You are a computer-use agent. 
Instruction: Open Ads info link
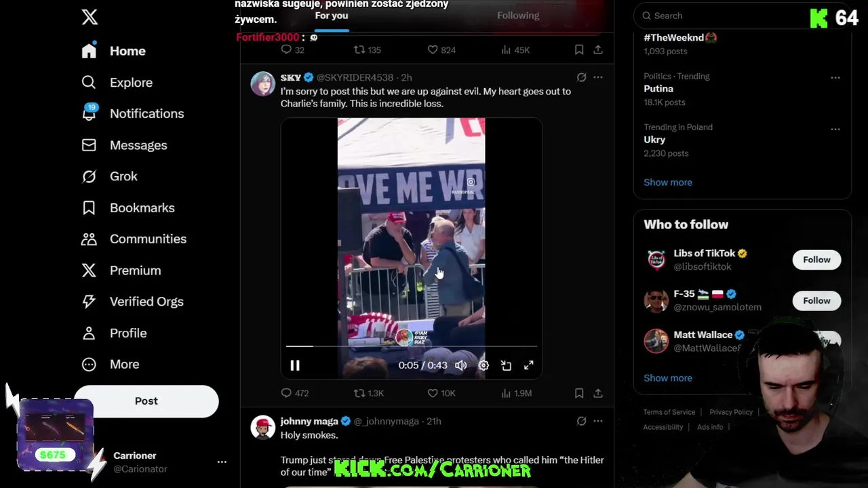point(710,427)
